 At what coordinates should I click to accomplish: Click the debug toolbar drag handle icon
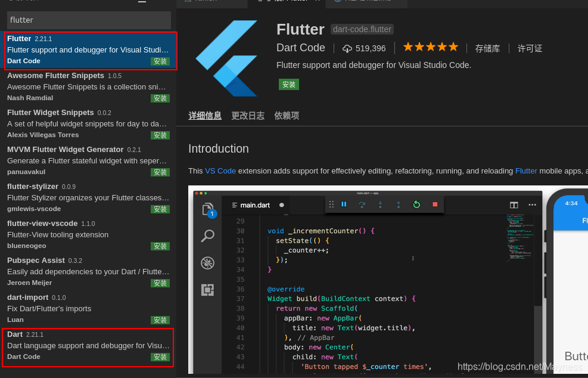[331, 205]
